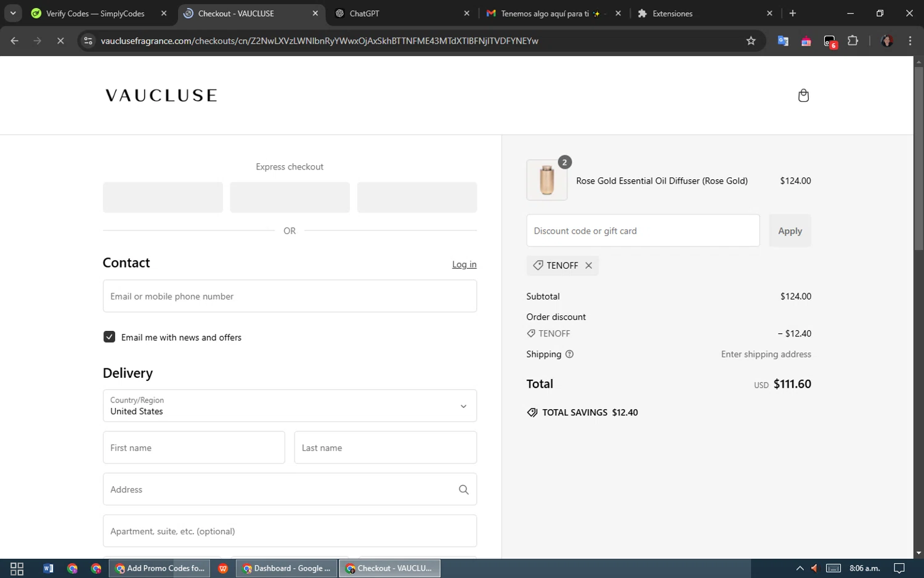Select the Checkout - VAUCLUSE tab
This screenshot has width=924, height=578.
(251, 14)
